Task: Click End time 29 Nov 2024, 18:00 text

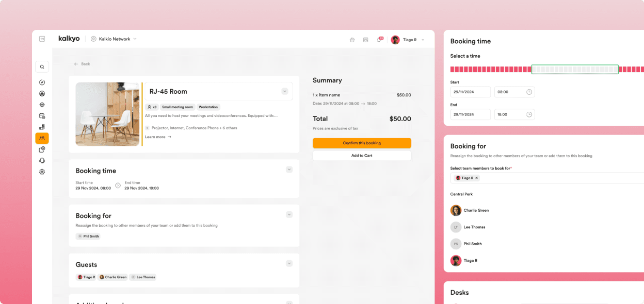Action: (x=141, y=185)
